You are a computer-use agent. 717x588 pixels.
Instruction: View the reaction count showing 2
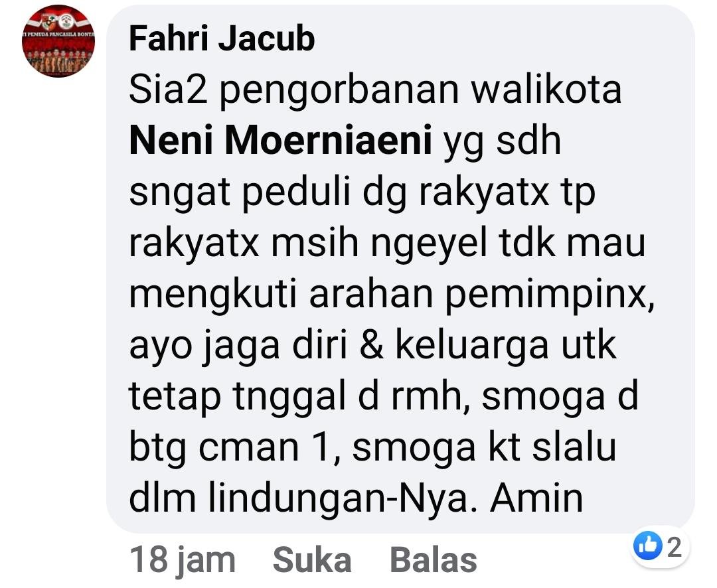[675, 546]
